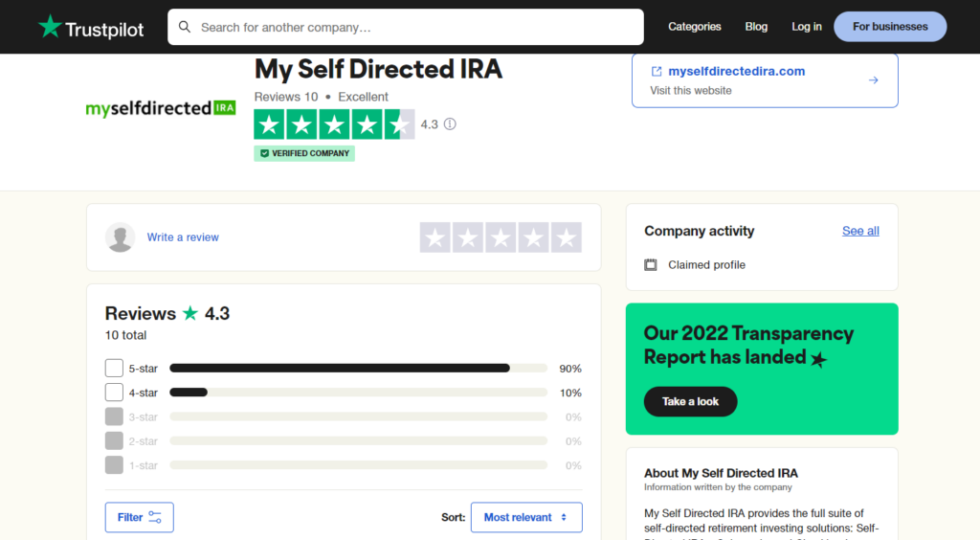Rate four stars in Write a review
Viewport: 980px width, 540px height.
pos(533,237)
